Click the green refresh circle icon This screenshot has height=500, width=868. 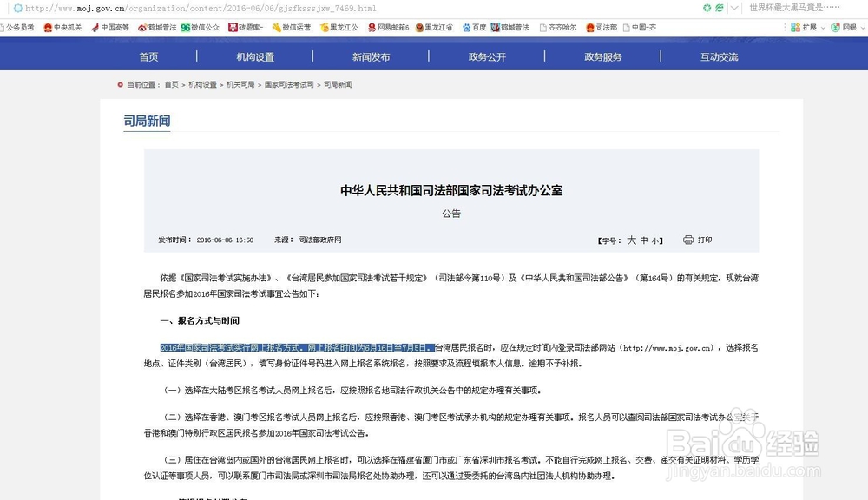pos(707,8)
